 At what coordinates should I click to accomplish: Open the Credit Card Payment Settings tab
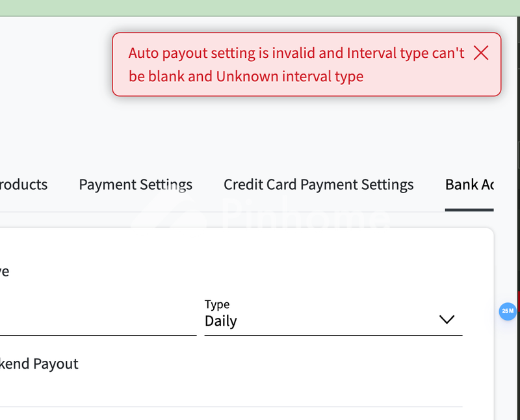click(x=318, y=185)
